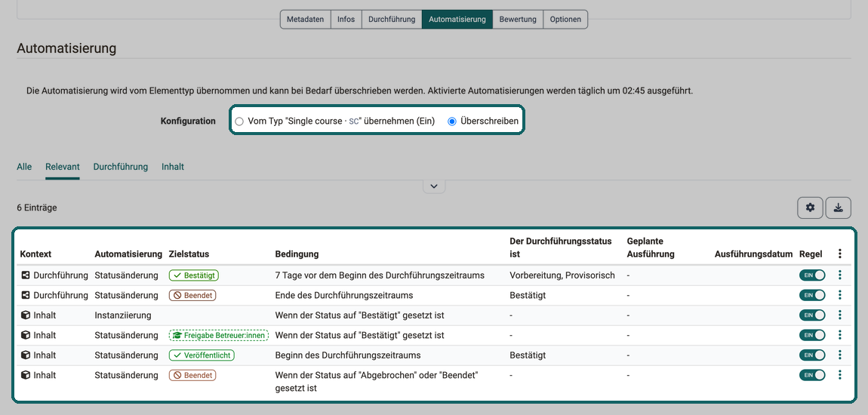Image resolution: width=868 pixels, height=415 pixels.
Task: Open the Durchführung tab in the top bar
Action: (x=392, y=20)
